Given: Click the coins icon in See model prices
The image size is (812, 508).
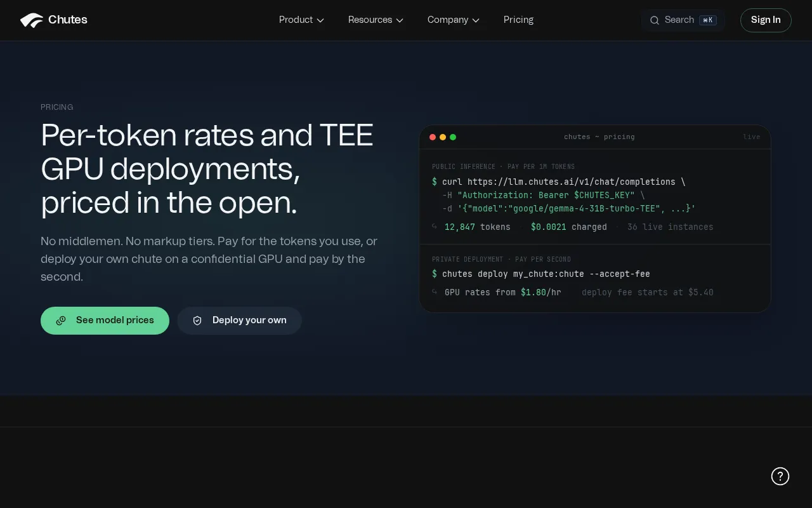Looking at the screenshot, I should pos(61,321).
